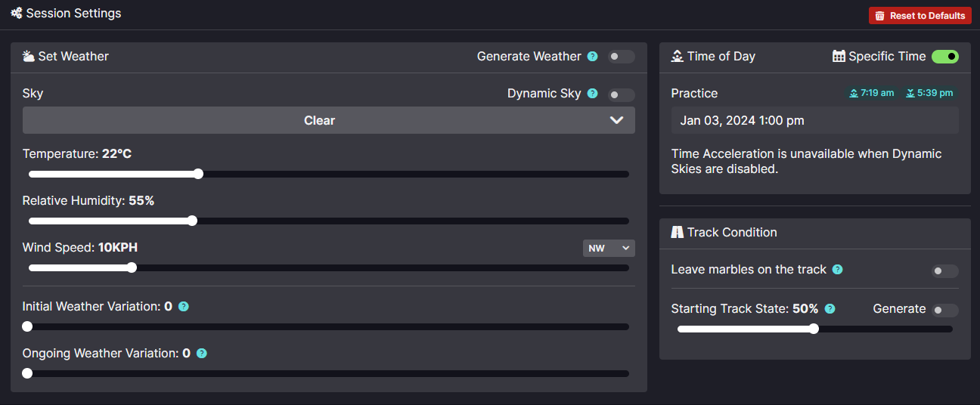Viewport: 980px width, 405px height.
Task: Toggle Leave marbles on the track
Action: 944,271
